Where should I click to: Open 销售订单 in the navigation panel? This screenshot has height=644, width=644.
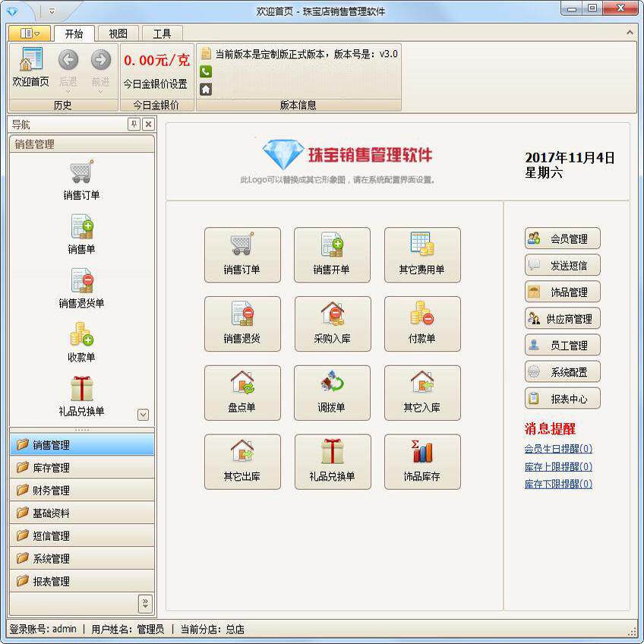(x=81, y=180)
